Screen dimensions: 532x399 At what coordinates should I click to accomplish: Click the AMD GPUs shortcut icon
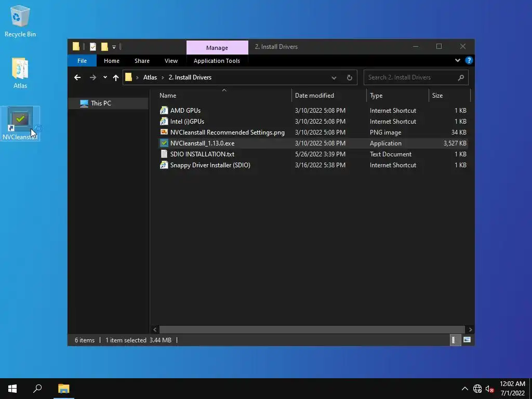coord(164,110)
